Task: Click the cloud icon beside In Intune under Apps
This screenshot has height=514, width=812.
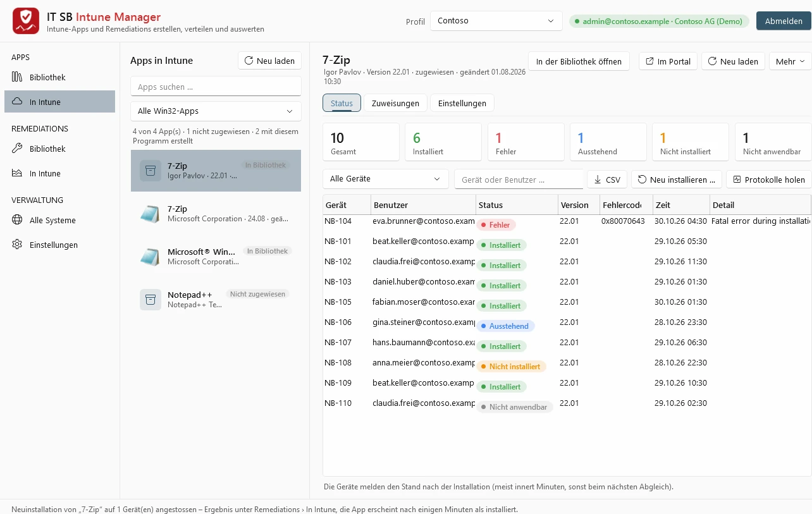Action: [x=17, y=102]
